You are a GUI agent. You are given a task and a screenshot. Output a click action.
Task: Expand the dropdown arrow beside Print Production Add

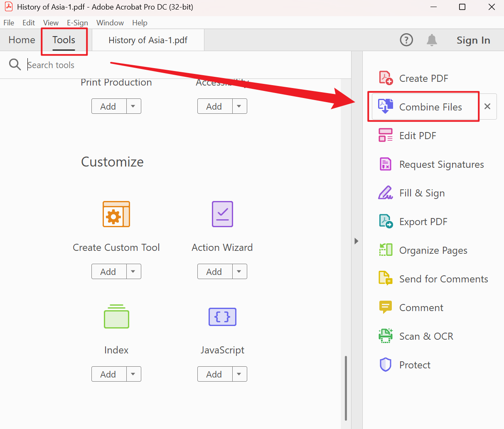coord(133,106)
